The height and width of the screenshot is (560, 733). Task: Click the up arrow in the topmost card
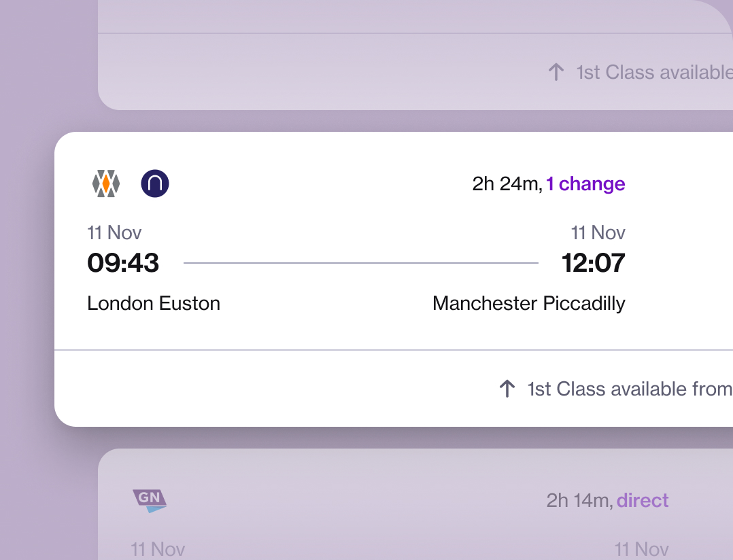tap(556, 72)
